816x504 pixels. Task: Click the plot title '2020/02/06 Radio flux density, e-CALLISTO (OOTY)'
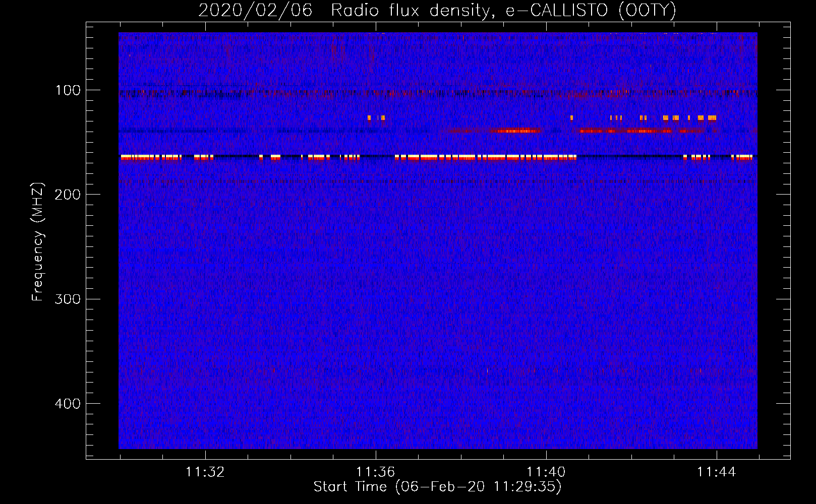437,10
